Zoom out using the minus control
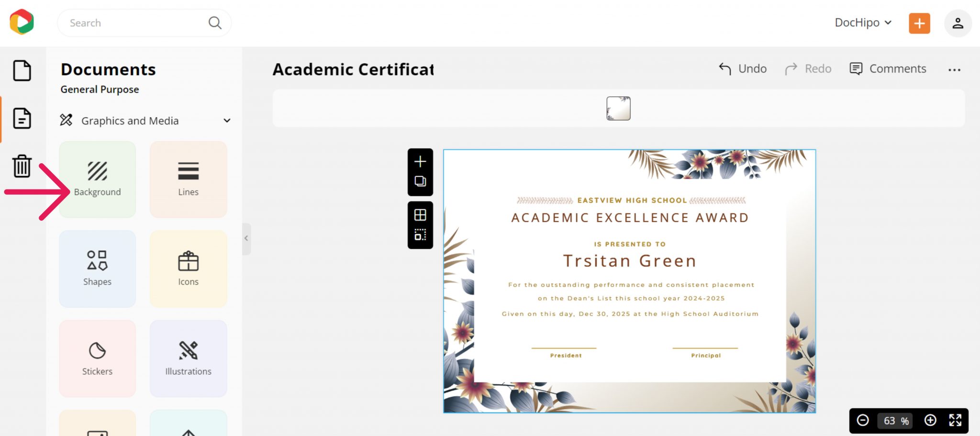Screen dimensions: 980x436 [x=863, y=421]
